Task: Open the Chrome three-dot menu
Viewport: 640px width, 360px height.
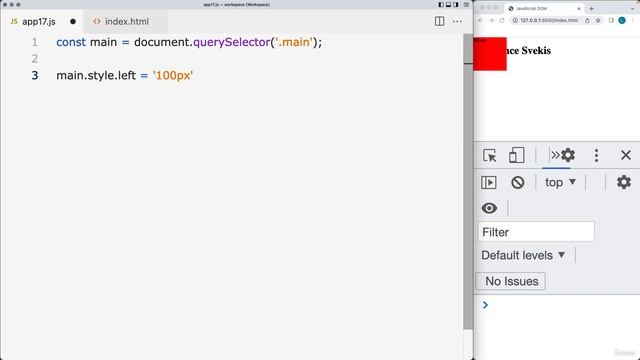Action: tap(633, 20)
